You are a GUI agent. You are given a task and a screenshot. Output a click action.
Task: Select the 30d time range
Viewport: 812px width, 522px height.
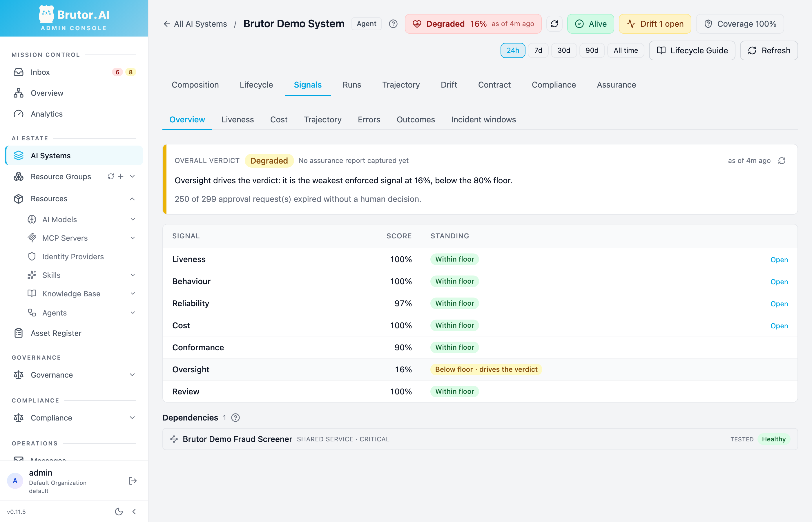coord(564,50)
